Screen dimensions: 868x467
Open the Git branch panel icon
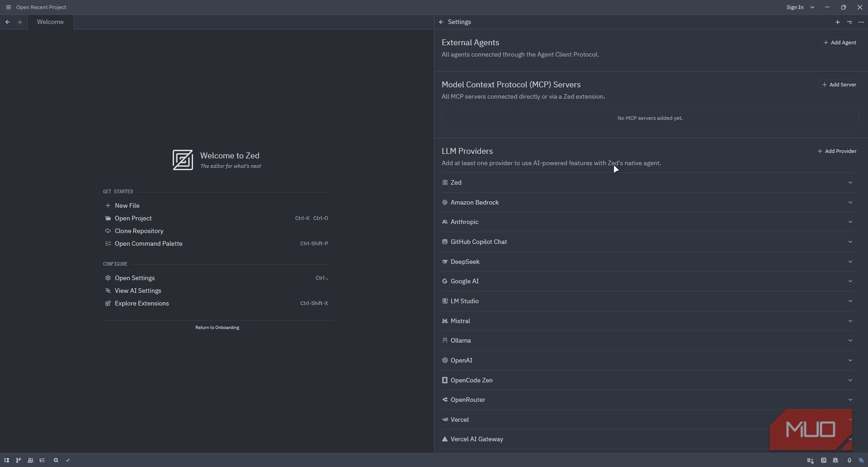(19, 460)
